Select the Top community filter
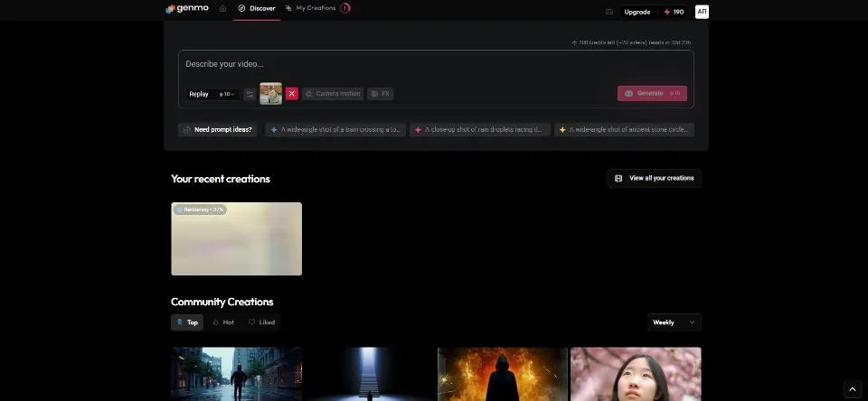This screenshot has height=401, width=868. (187, 322)
